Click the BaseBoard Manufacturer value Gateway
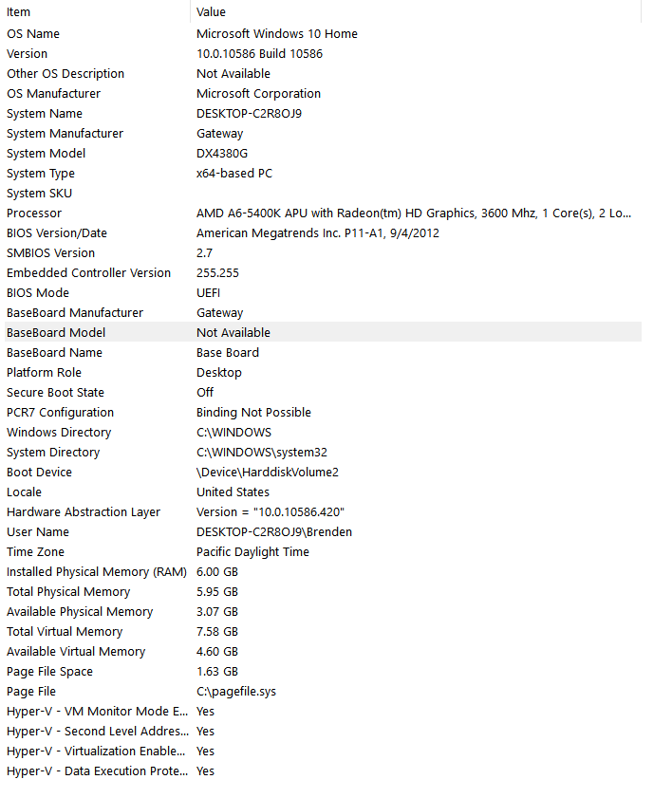Screen dimensions: 672x798 [220, 312]
